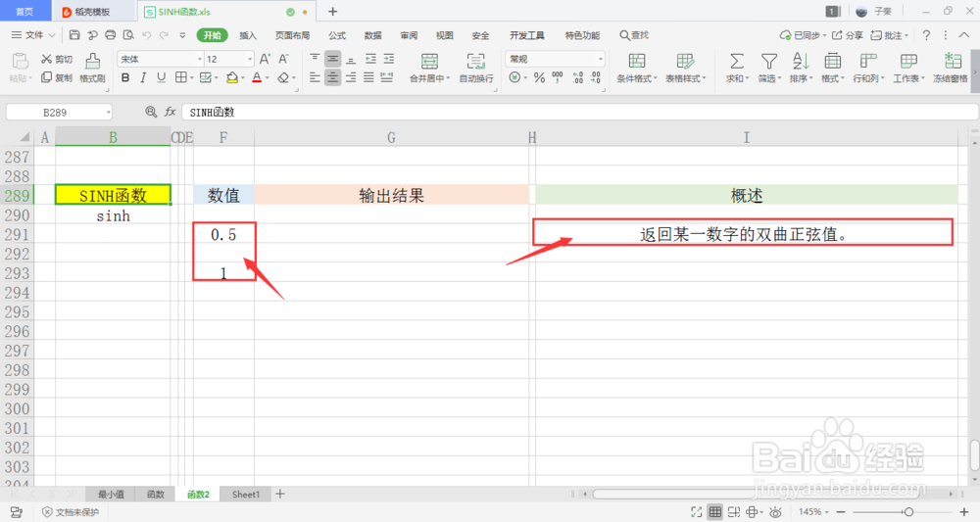The height and width of the screenshot is (522, 980).
Task: Switch to sheet tab 最小值
Action: click(x=112, y=495)
